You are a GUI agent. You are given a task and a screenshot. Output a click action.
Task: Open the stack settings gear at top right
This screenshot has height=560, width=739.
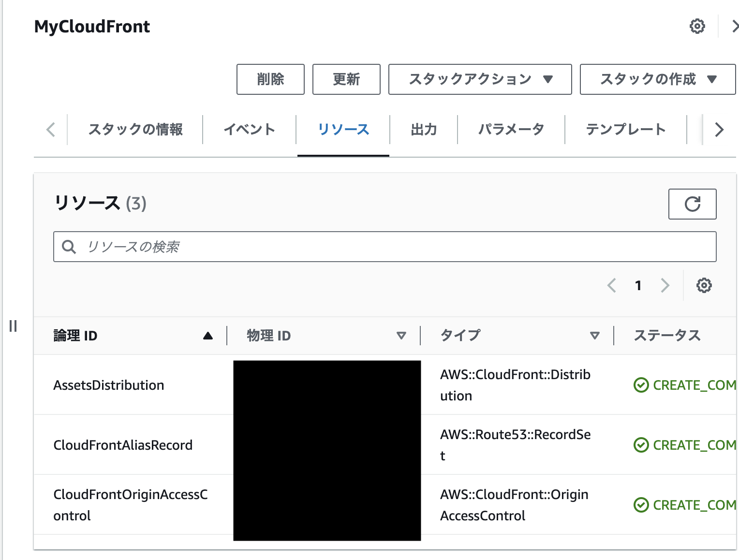point(696,26)
